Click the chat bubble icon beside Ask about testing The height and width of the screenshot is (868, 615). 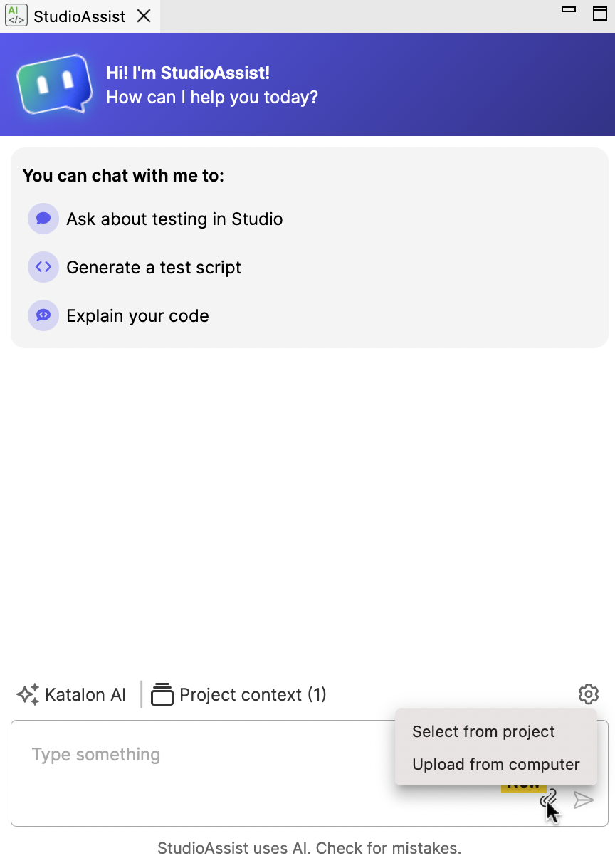43,219
